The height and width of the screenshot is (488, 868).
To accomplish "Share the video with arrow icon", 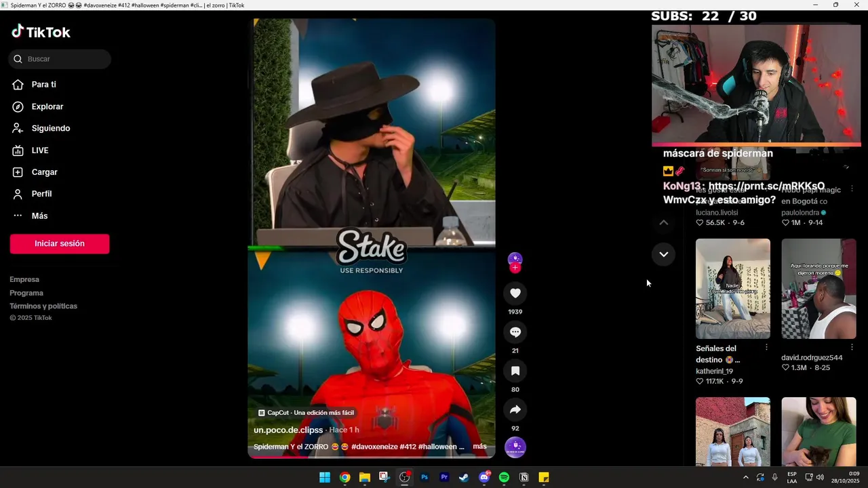I will pos(515,409).
